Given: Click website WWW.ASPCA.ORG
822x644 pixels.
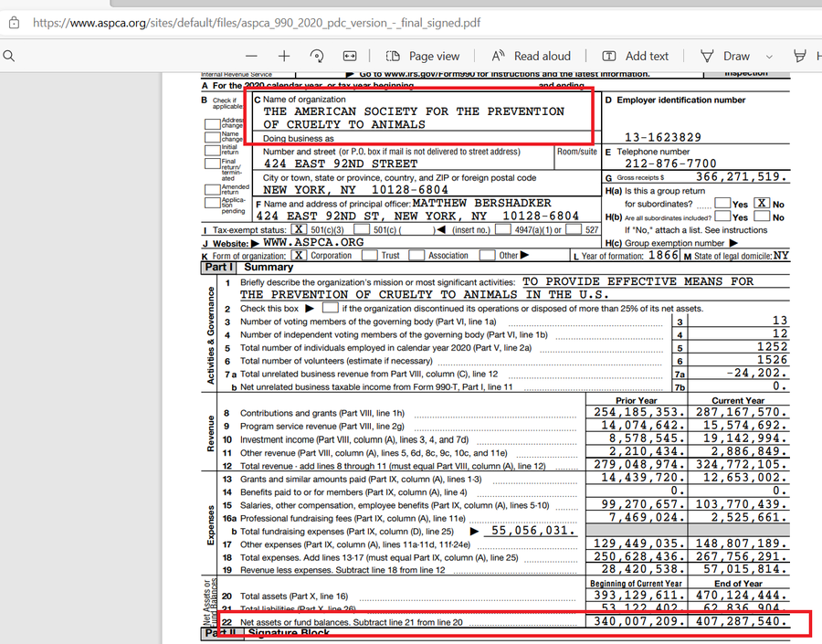Looking at the screenshot, I should (313, 242).
